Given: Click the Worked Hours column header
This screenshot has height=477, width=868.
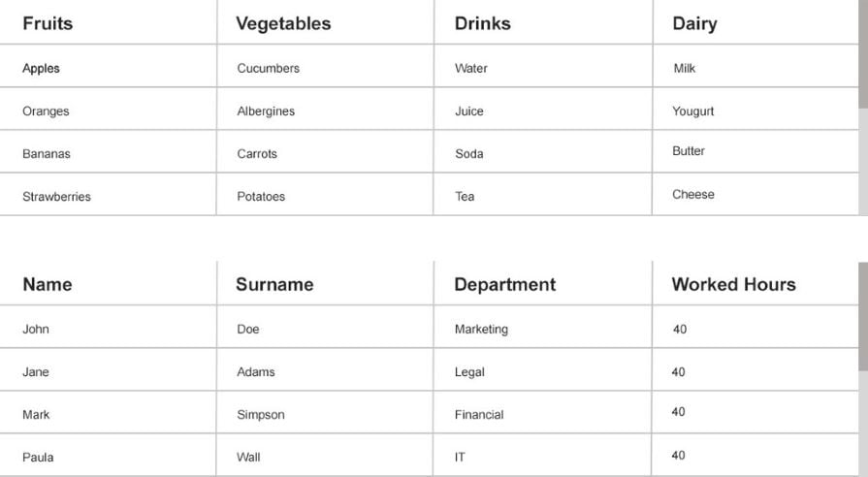Looking at the screenshot, I should (x=733, y=284).
